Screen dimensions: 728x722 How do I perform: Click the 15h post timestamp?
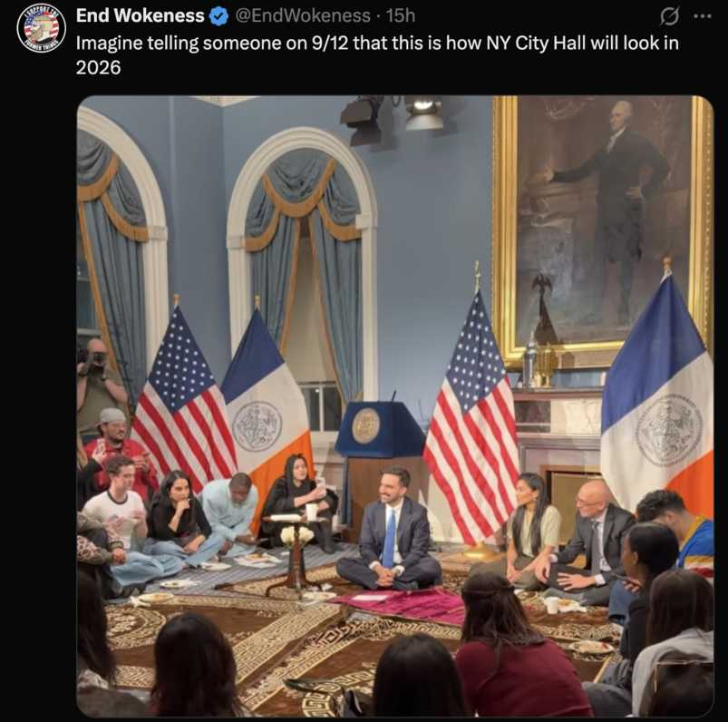coord(401,15)
